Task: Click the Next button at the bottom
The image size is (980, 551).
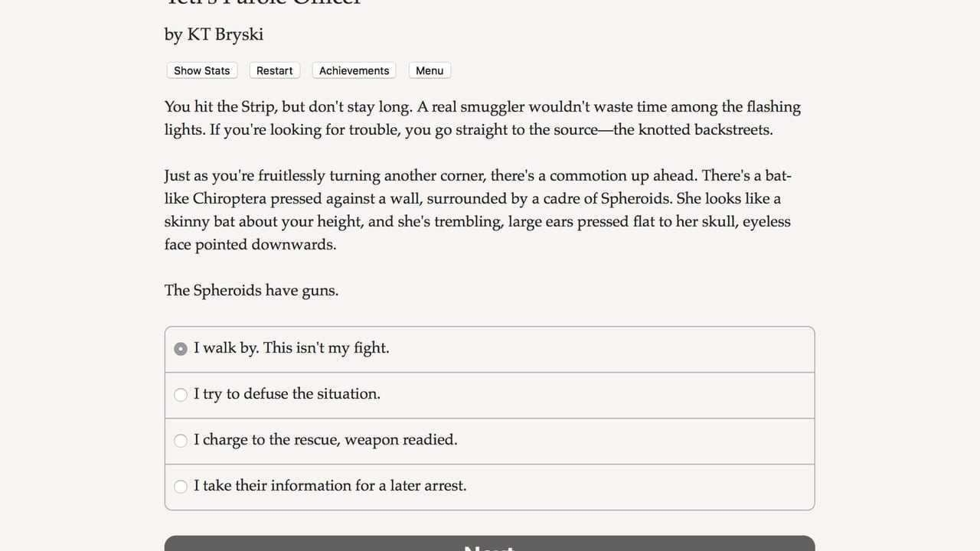Action: (x=489, y=545)
